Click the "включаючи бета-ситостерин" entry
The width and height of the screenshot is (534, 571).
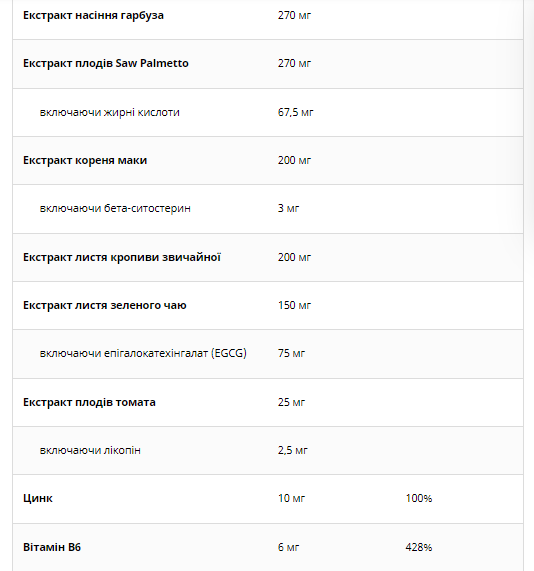[x=115, y=208]
